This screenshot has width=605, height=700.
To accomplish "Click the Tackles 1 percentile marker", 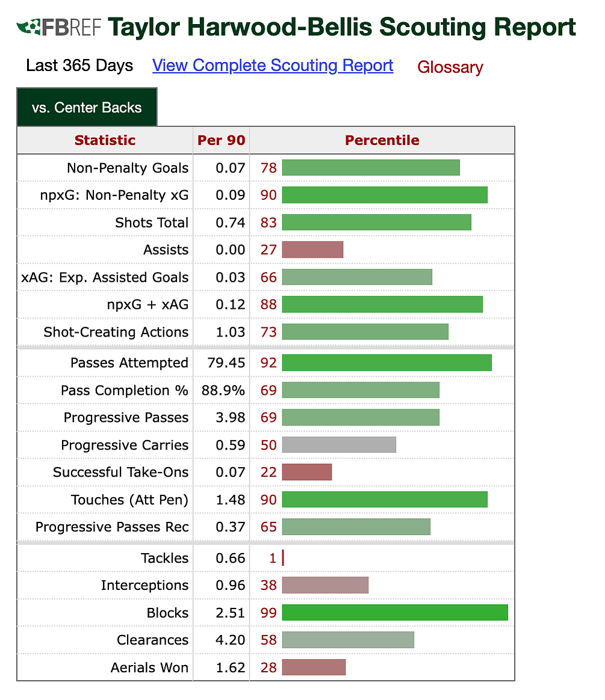I will pyautogui.click(x=283, y=558).
